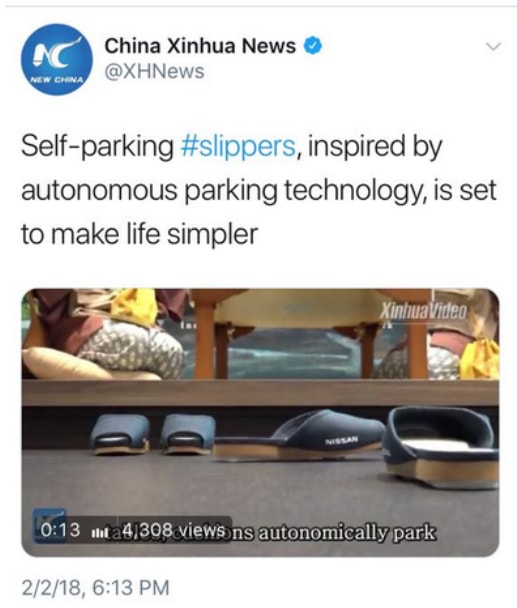Click the autonomically park subtitle text
This screenshot has height=608, width=517.
coord(347,533)
